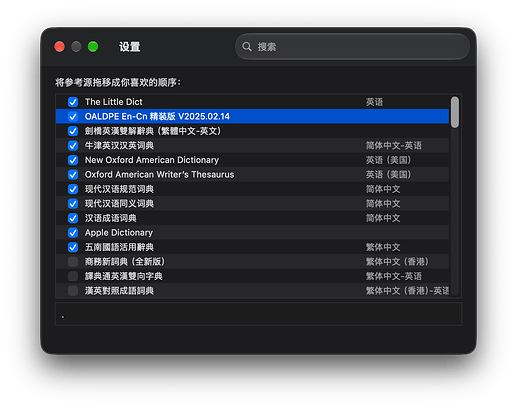Focus the 搜索 search field
The height and width of the screenshot is (408, 517).
click(352, 47)
